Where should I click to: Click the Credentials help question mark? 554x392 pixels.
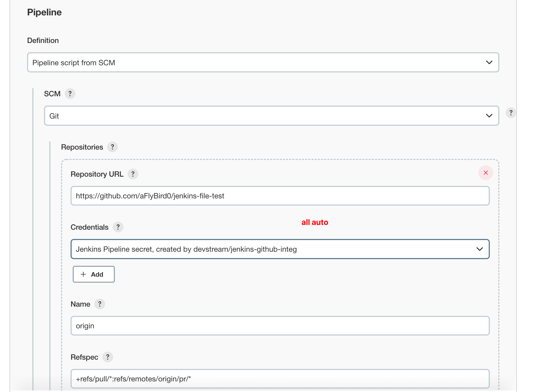coord(118,227)
